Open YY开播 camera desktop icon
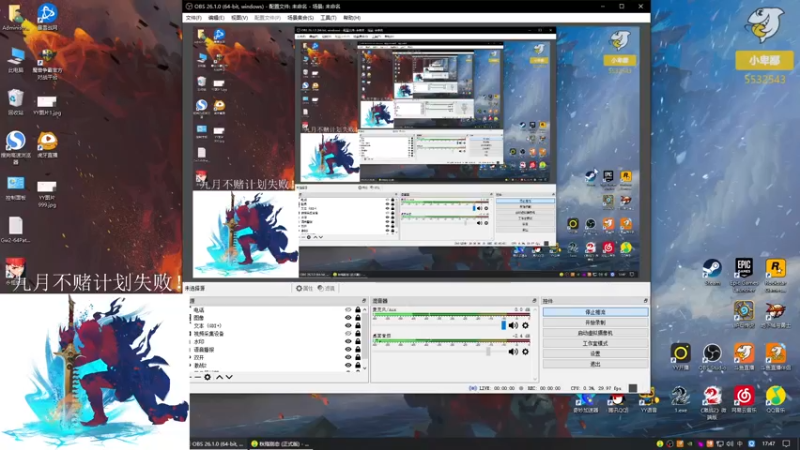The height and width of the screenshot is (450, 800). click(x=680, y=356)
